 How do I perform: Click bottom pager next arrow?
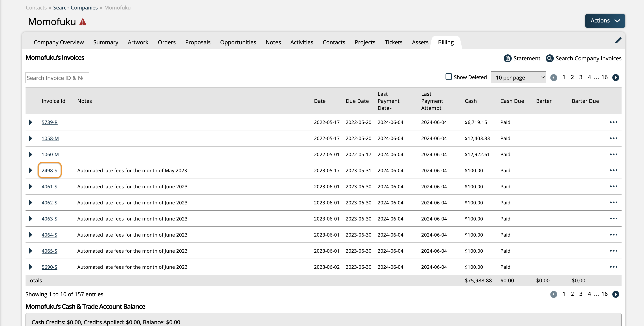tap(616, 294)
